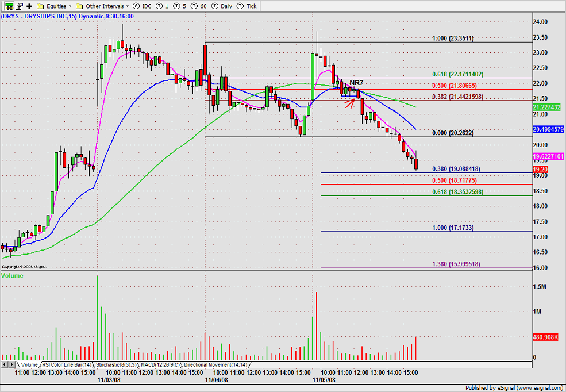Open the Stochastic(8(3),3) tab
The width and height of the screenshot is (566, 392).
tap(116, 365)
